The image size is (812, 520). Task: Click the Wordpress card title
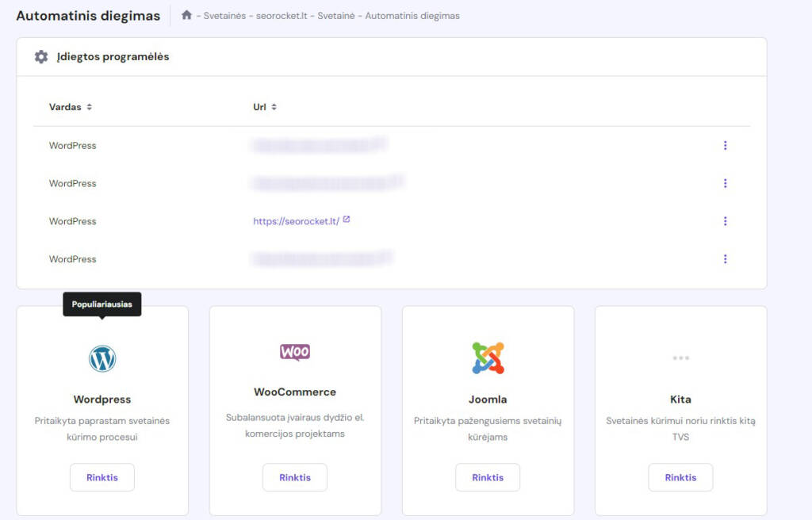[102, 400]
